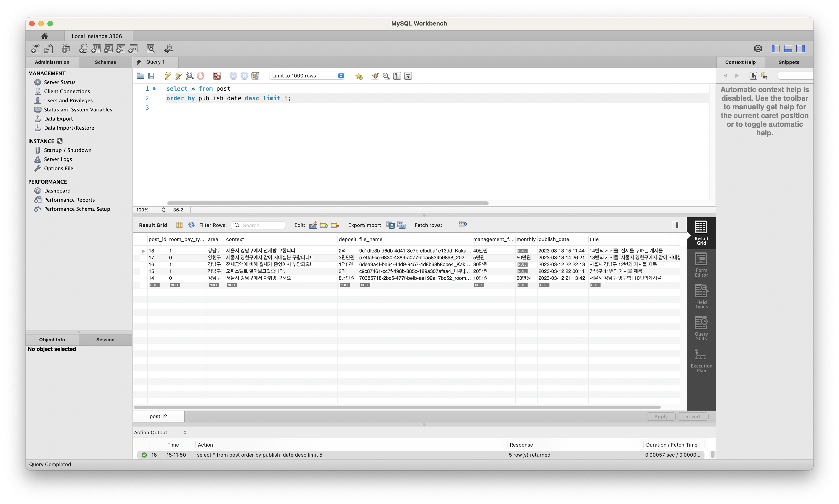Viewport: 839px width, 504px height.
Task: Click the Filter Rows search field
Action: click(x=258, y=225)
